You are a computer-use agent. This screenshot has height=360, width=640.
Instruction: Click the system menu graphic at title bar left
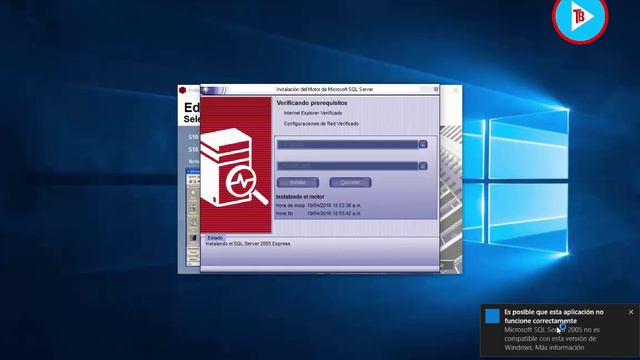pos(213,90)
